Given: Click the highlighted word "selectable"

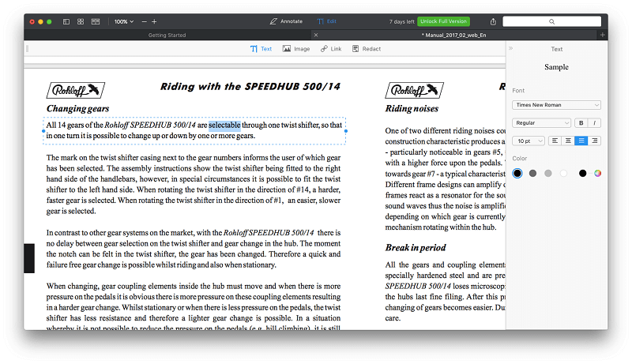Looking at the screenshot, I should 224,126.
